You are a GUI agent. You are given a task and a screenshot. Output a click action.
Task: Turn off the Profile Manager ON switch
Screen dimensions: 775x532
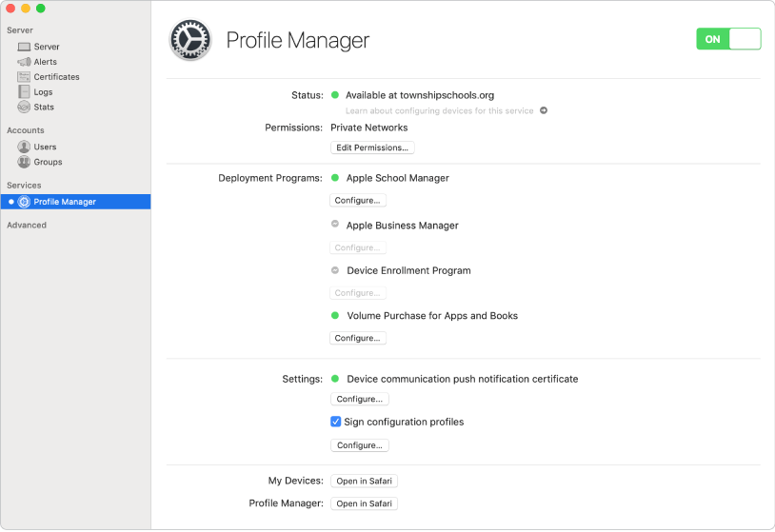pos(728,39)
